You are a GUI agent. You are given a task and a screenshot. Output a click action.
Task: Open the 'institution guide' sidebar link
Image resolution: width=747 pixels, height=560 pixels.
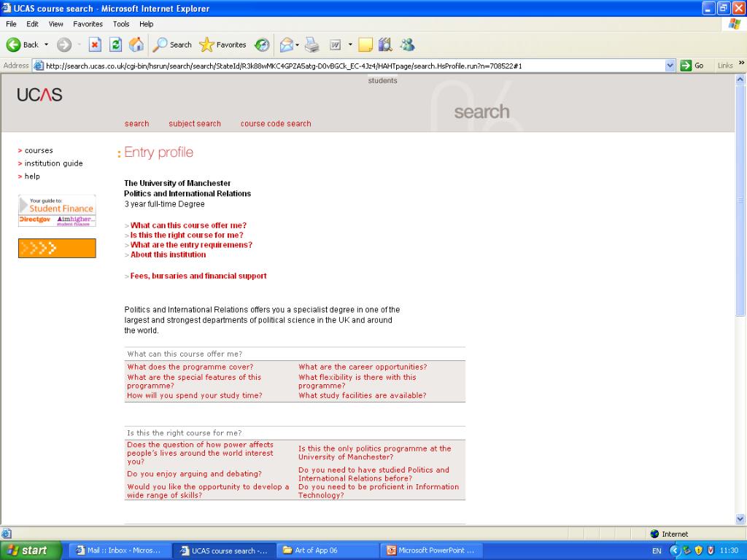[x=54, y=163]
